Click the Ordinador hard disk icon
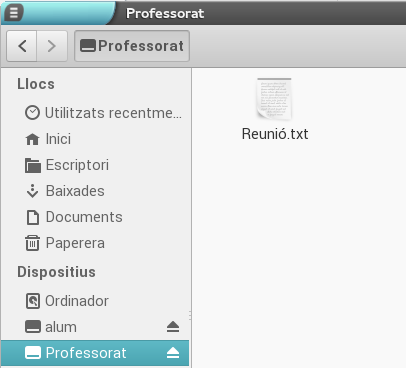406x368 pixels. (x=33, y=301)
